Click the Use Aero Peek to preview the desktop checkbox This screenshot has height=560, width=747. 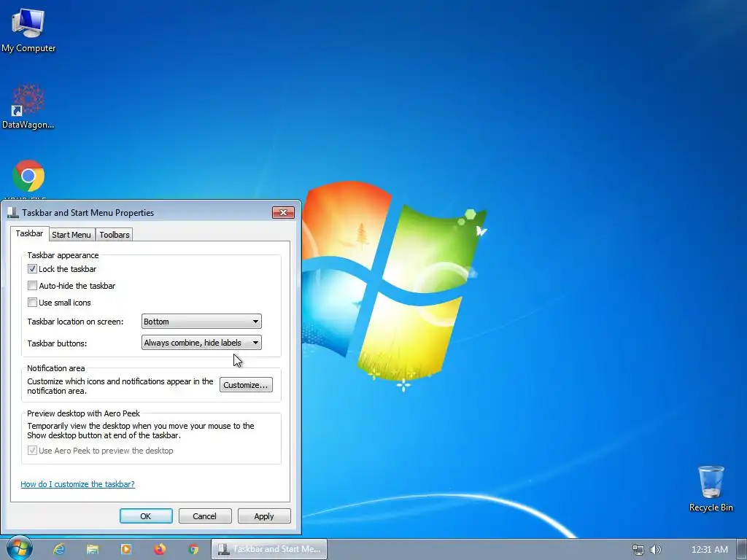coord(32,451)
